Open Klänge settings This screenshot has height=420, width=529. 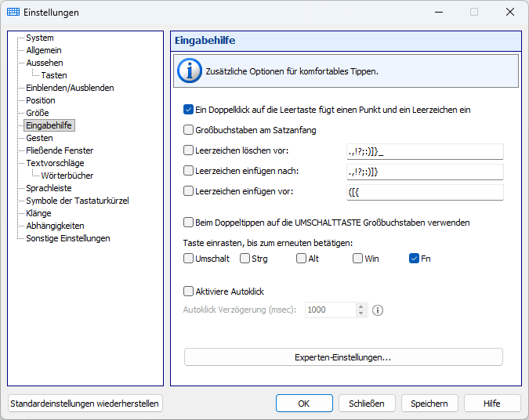pos(39,213)
